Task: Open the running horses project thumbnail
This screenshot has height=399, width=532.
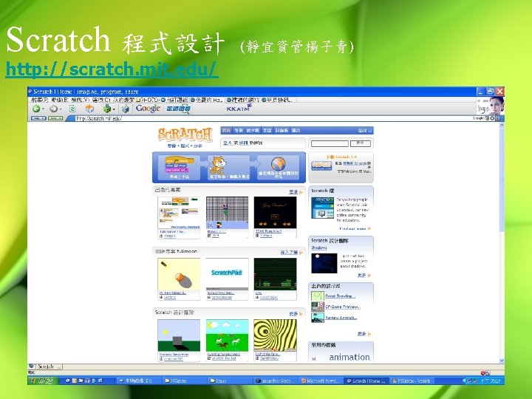Action: point(228,335)
